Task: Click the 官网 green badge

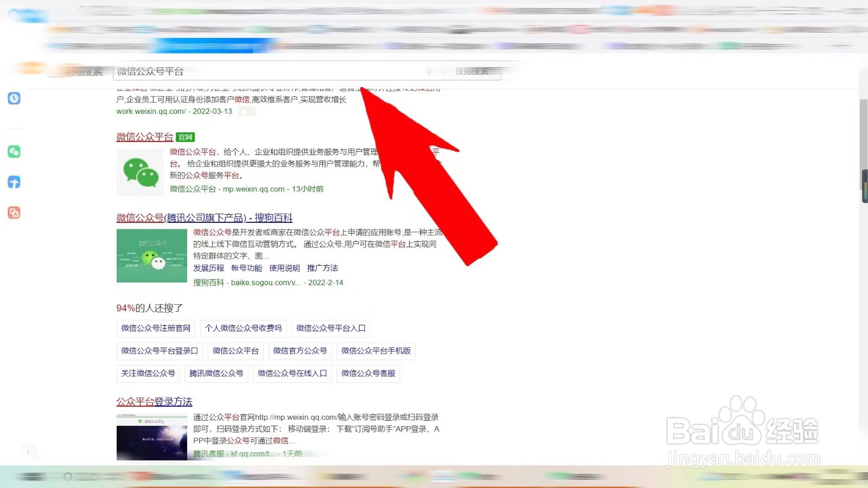Action: (186, 137)
